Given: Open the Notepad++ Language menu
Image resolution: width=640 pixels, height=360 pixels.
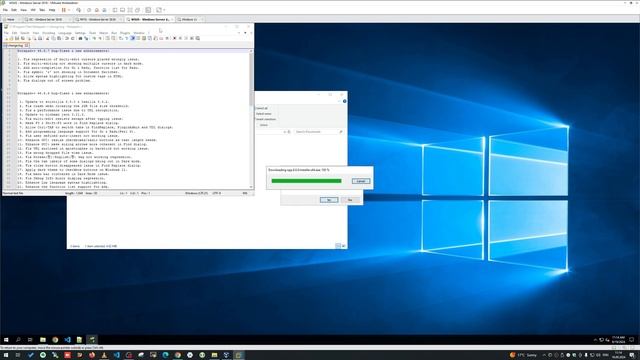Looking at the screenshot, I should point(64,33).
